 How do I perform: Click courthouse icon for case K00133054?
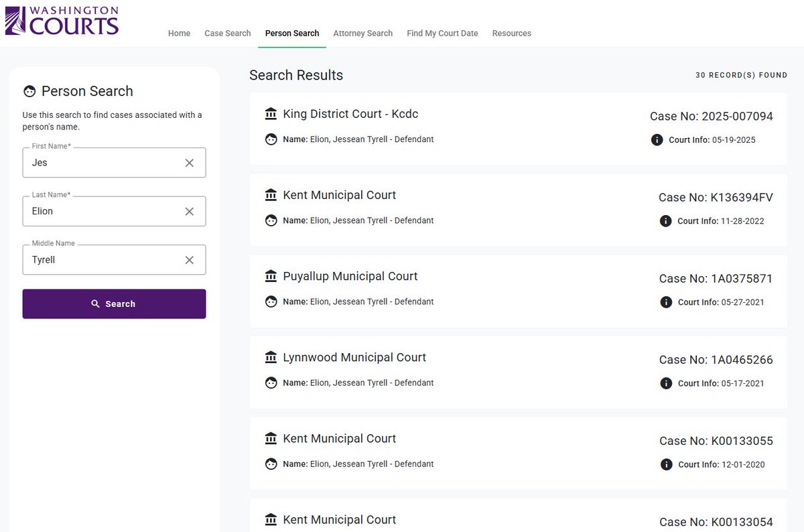coord(271,519)
